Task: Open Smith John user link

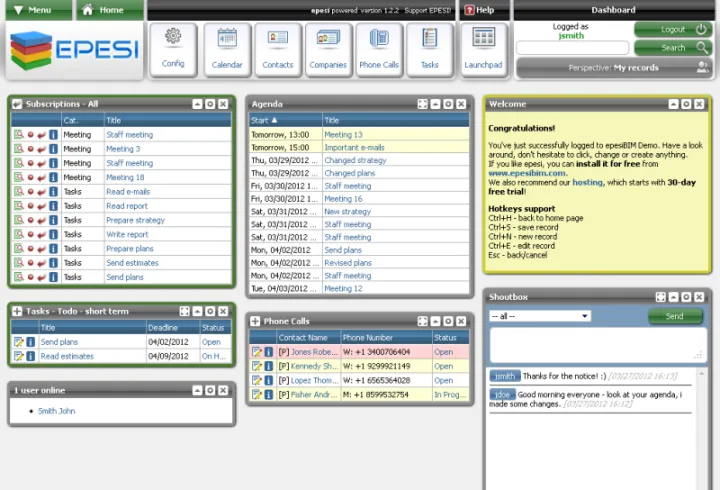Action: (x=56, y=411)
